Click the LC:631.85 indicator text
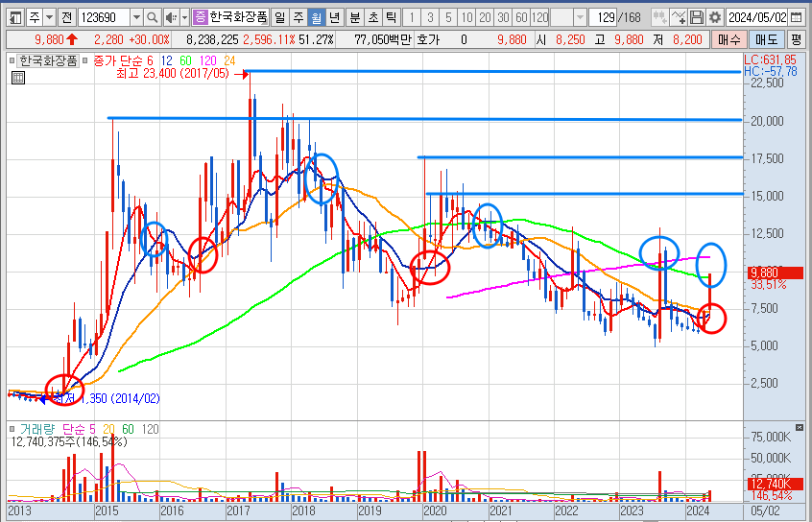 pyautogui.click(x=770, y=60)
